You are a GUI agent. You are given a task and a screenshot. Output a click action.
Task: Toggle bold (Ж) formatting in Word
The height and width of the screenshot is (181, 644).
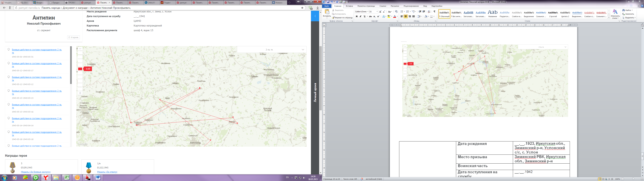point(357,16)
